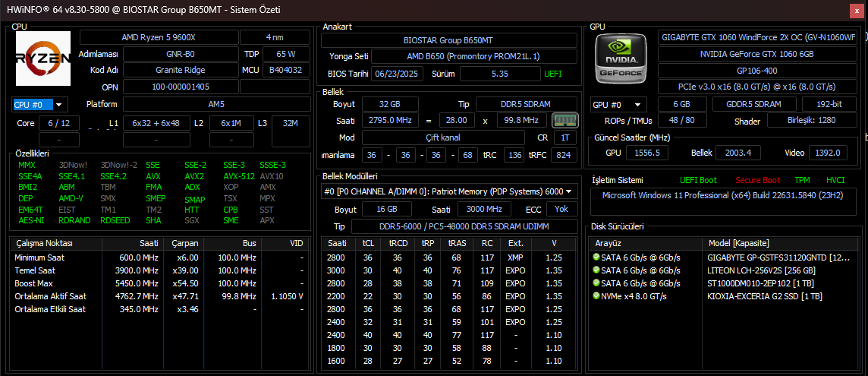Screen dimensions: 868x376
Task: Click the UEFI Boot status label
Action: point(698,180)
